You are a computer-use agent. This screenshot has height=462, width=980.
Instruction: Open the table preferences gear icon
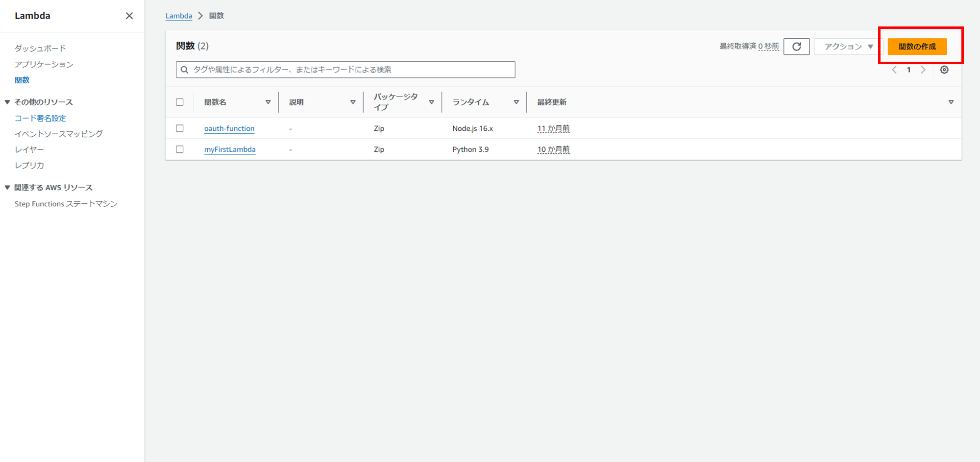pos(944,70)
